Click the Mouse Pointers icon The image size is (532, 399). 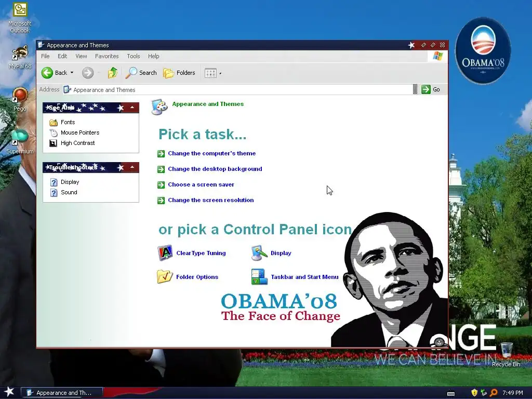54,132
